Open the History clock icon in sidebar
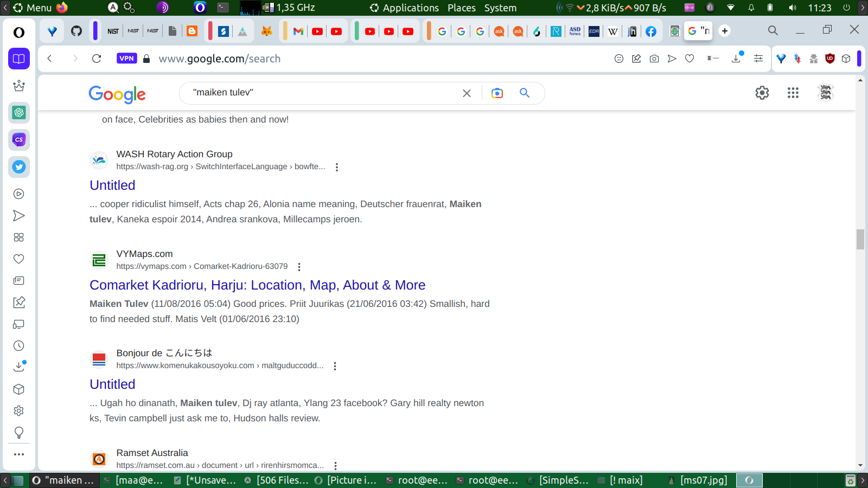Image resolution: width=868 pixels, height=488 pixels. [x=19, y=346]
